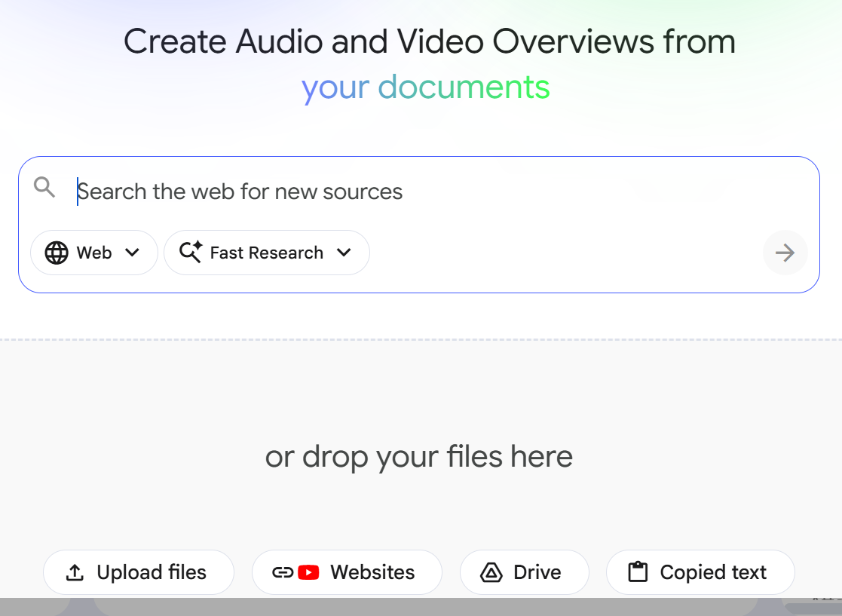
Task: Click the horizontal scrollbar at the bottom
Action: click(419, 605)
